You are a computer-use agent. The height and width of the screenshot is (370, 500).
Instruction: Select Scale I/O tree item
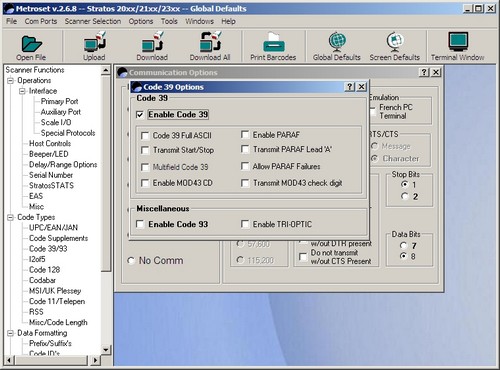tap(56, 122)
